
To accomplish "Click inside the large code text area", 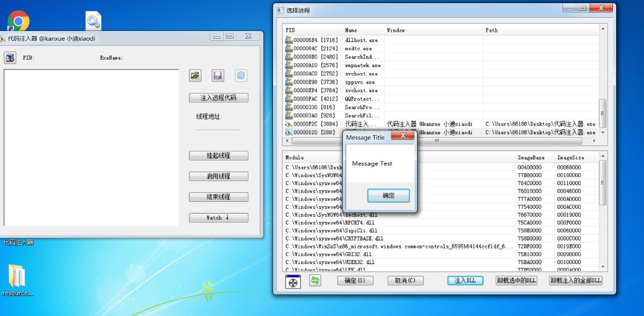I will click(91, 148).
